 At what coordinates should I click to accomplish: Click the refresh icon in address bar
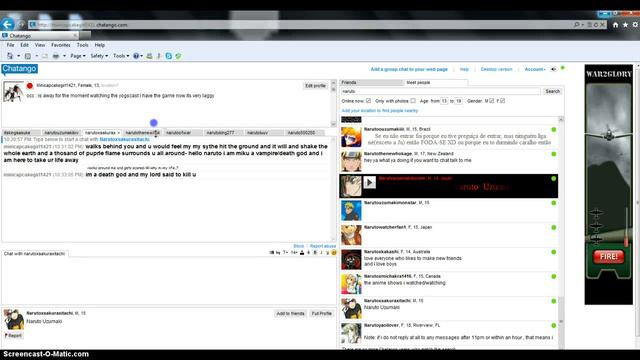(x=596, y=25)
